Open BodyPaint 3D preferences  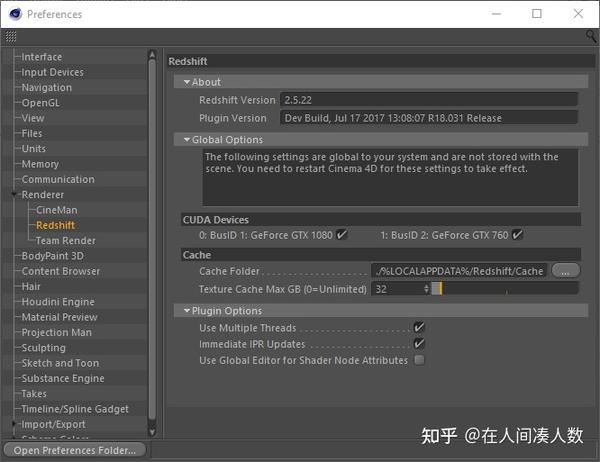[x=52, y=256]
